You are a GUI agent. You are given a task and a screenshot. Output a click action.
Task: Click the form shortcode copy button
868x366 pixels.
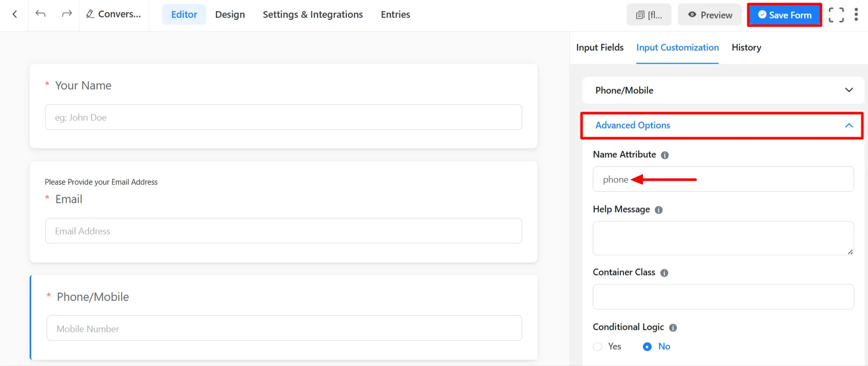pyautogui.click(x=649, y=15)
